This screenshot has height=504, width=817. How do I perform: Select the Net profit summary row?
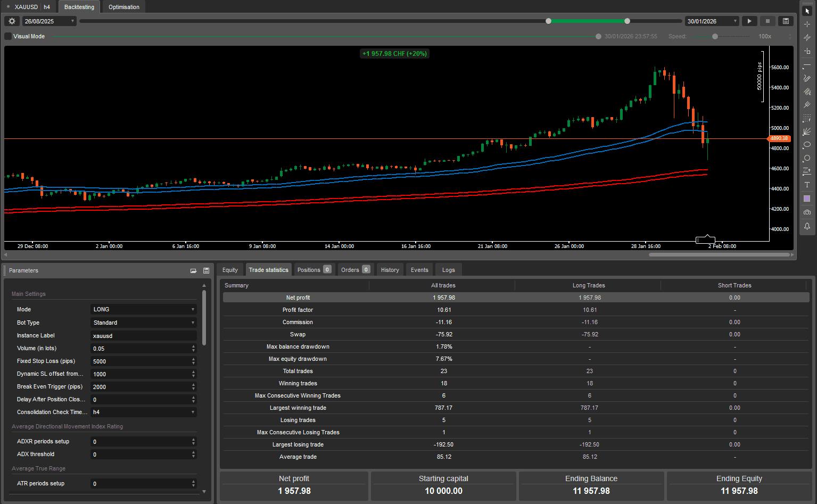click(516, 298)
